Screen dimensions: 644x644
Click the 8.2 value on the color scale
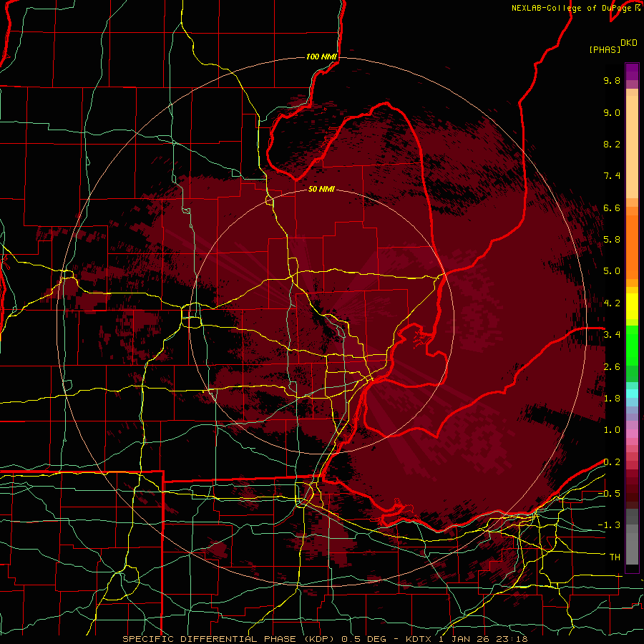612,144
